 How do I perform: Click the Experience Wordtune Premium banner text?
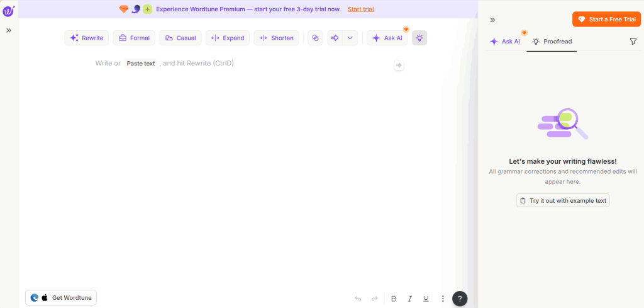248,9
